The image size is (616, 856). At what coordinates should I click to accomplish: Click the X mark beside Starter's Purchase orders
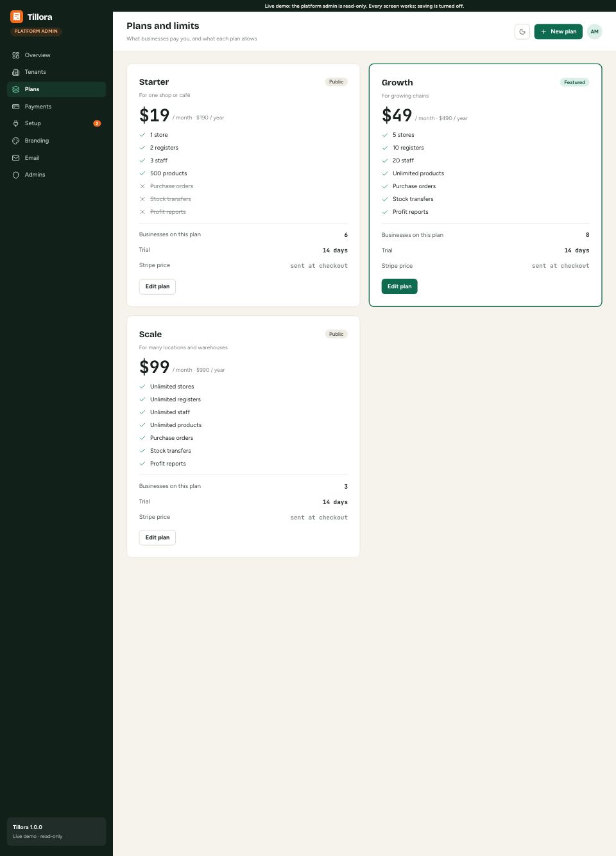142,186
